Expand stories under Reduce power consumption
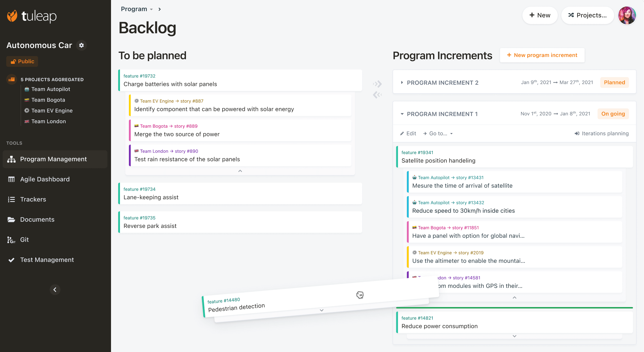Viewport: 644px width, 352px height. (514, 336)
